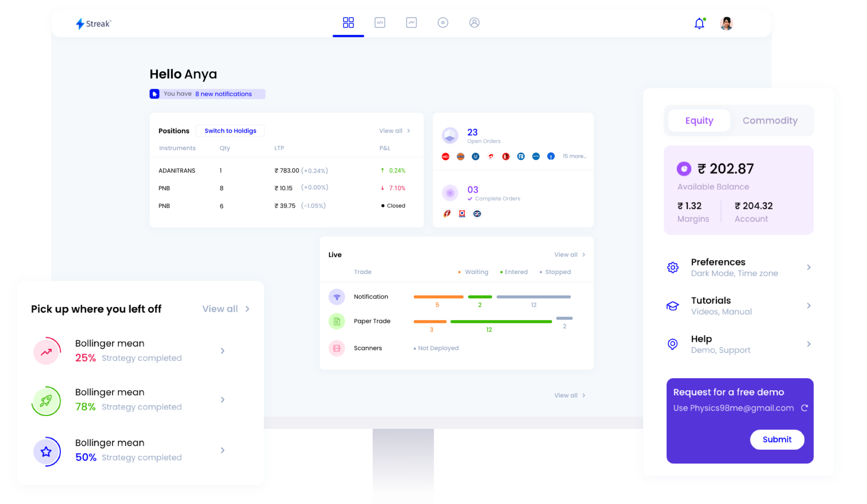Open the user profile icon
This screenshot has width=867, height=504.
click(x=727, y=23)
